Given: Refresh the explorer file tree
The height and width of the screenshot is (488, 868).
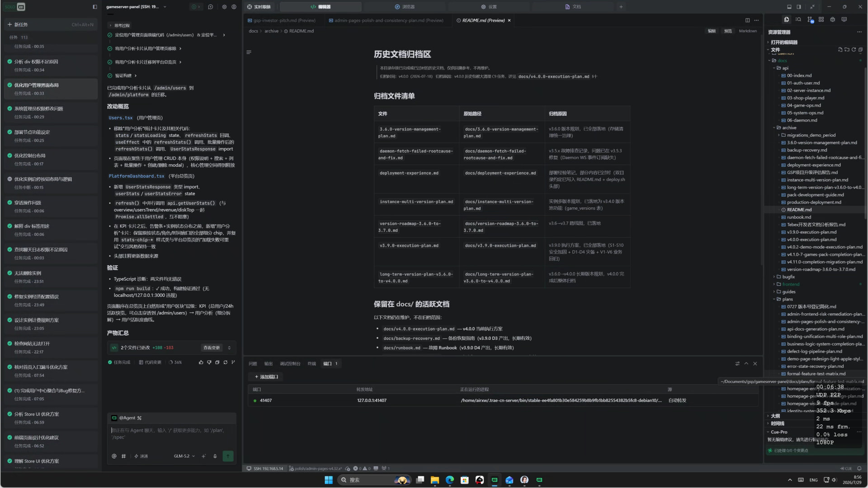Looking at the screenshot, I should (x=854, y=50).
